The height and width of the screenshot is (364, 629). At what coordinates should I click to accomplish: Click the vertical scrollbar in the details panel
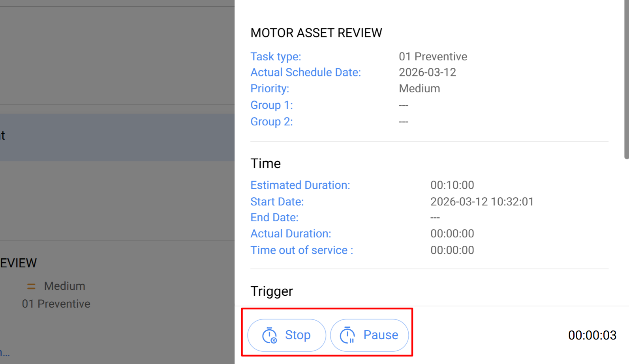click(x=626, y=79)
